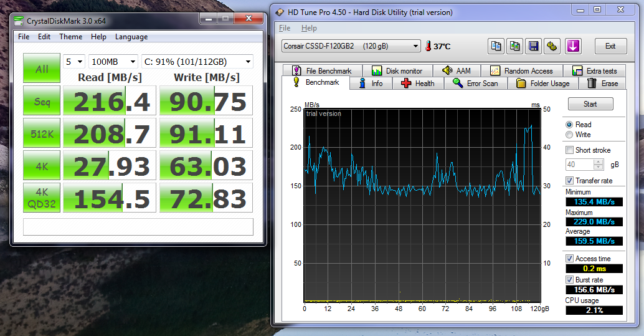Open the C: drive selection dropdown
The height and width of the screenshot is (336, 644).
[x=197, y=62]
